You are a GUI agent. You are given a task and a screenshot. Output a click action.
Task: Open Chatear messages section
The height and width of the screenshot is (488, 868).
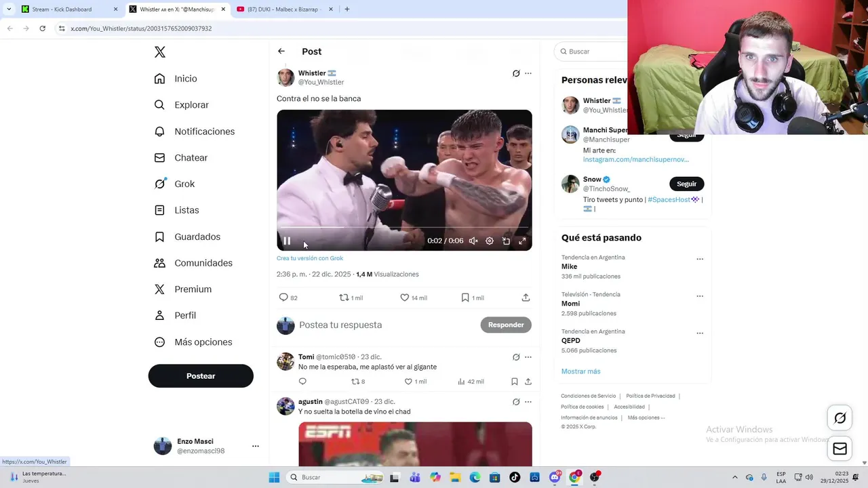pyautogui.click(x=180, y=157)
